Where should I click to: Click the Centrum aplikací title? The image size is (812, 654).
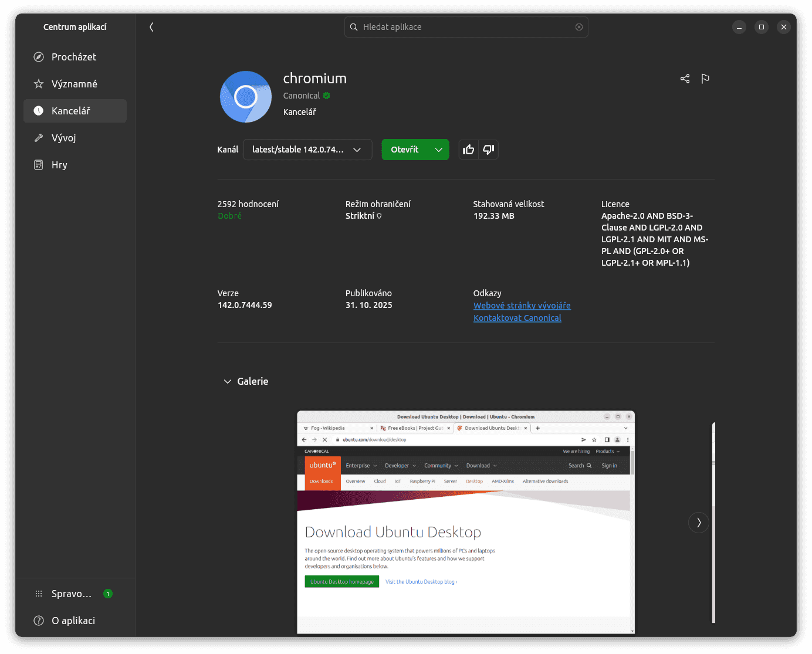pyautogui.click(x=75, y=27)
